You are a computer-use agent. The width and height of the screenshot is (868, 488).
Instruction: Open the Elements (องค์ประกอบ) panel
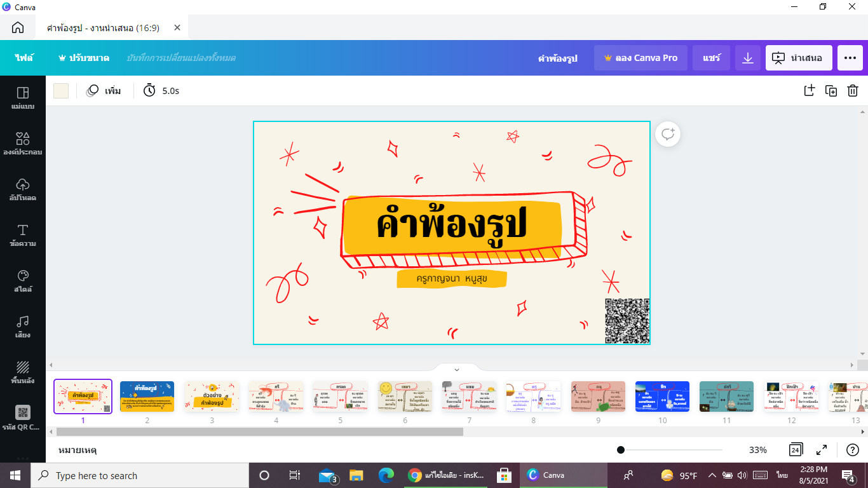(x=22, y=144)
